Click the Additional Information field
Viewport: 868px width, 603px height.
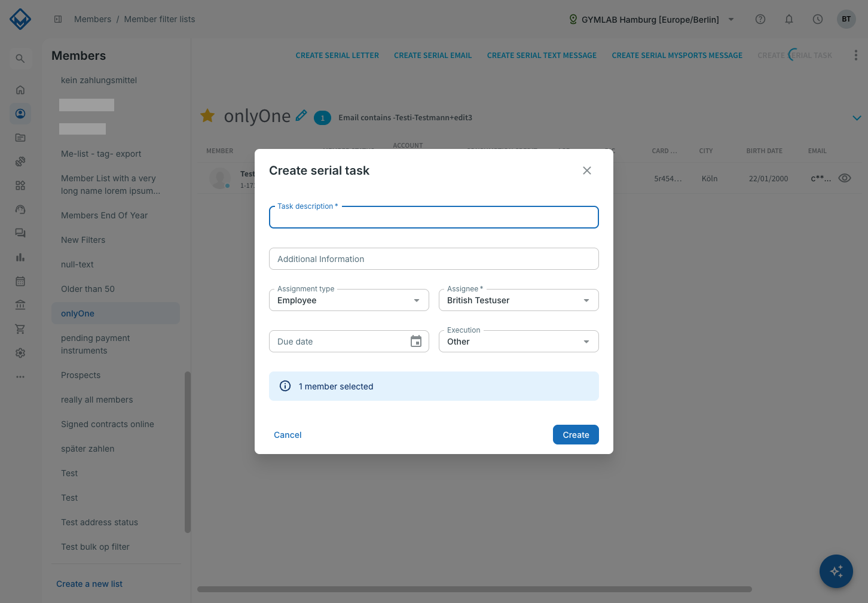point(434,259)
